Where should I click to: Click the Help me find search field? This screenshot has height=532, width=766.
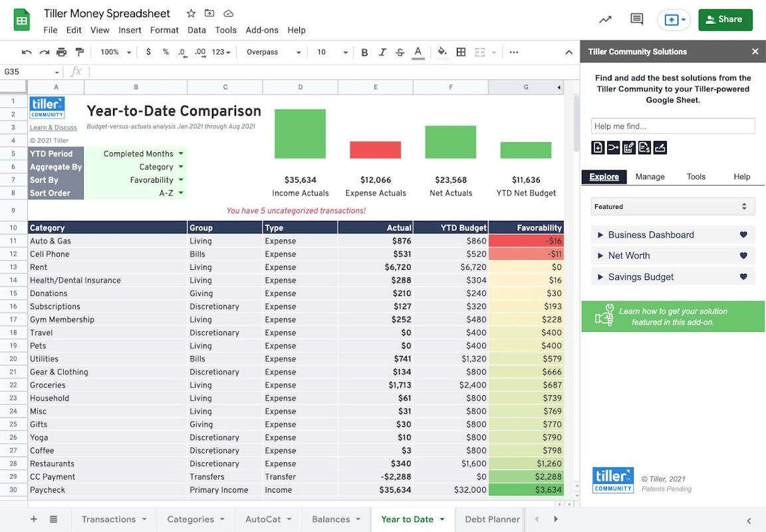tap(673, 126)
